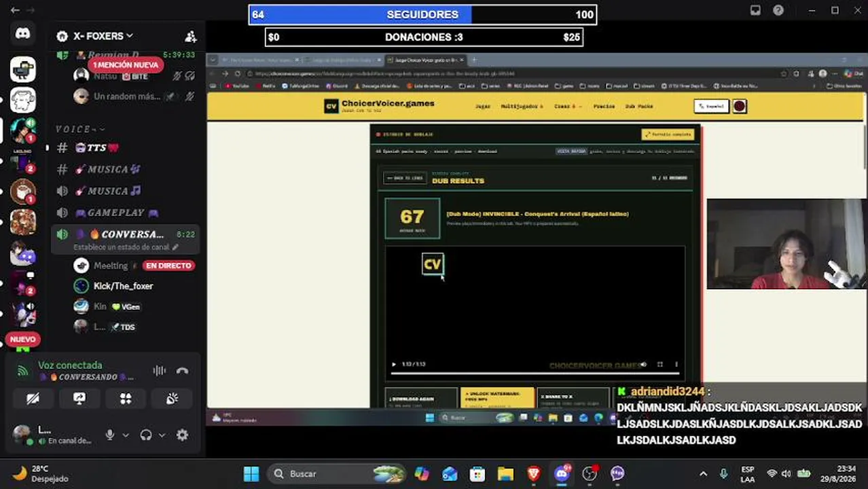Image resolution: width=868 pixels, height=489 pixels.
Task: Toggle noise suppression in voice panel
Action: (x=159, y=371)
